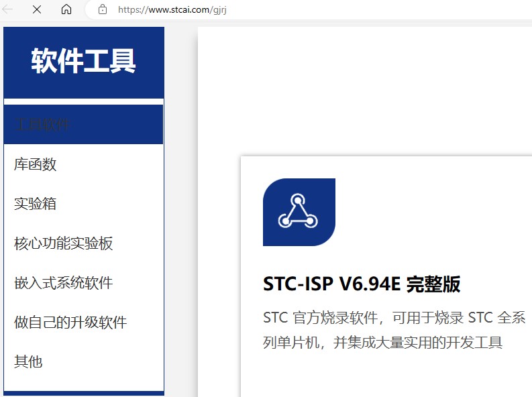Viewport: 532px width, 397px height.
Task: Select 核心功能实验板 in the sidebar
Action: click(x=63, y=243)
